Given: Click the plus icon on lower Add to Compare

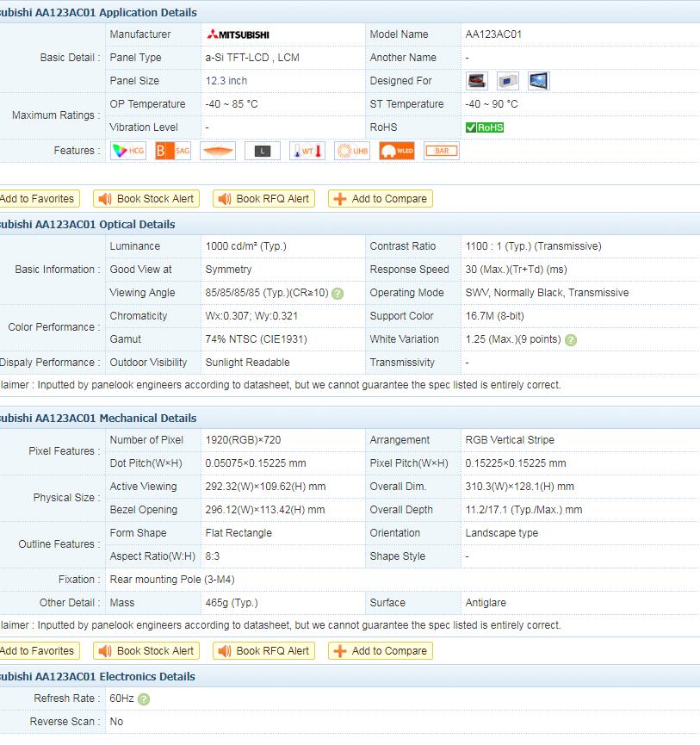Looking at the screenshot, I should tap(339, 651).
